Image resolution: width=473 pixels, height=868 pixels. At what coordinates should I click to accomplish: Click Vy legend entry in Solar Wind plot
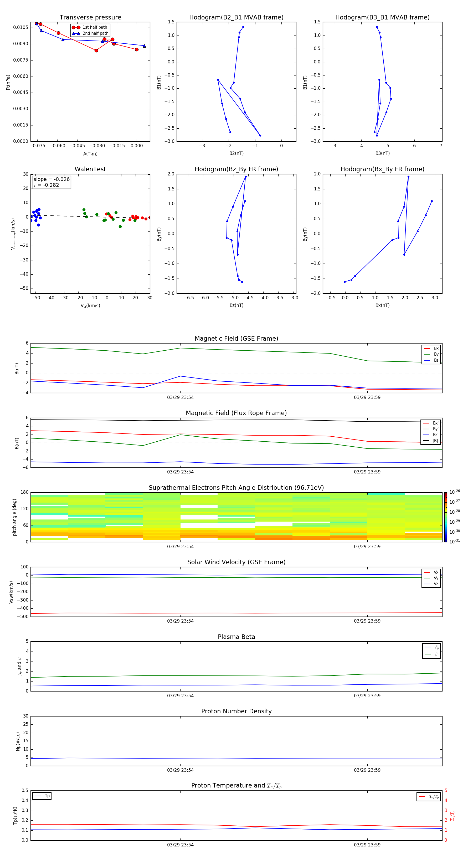(x=431, y=578)
